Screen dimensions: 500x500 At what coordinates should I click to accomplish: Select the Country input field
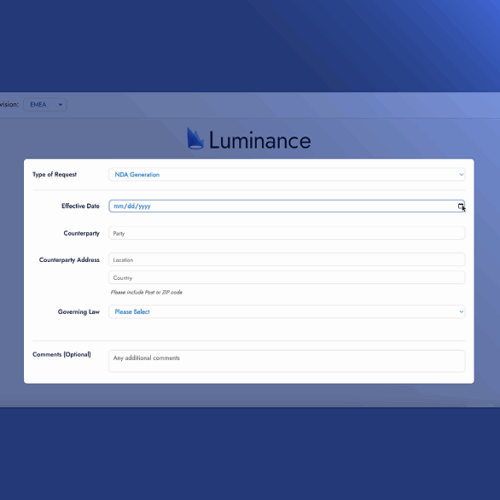tap(287, 278)
